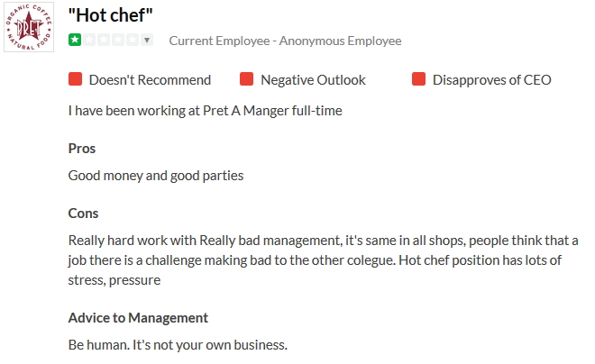
Task: Click "Current Employee - Anonymous Employee" text
Action: (285, 41)
